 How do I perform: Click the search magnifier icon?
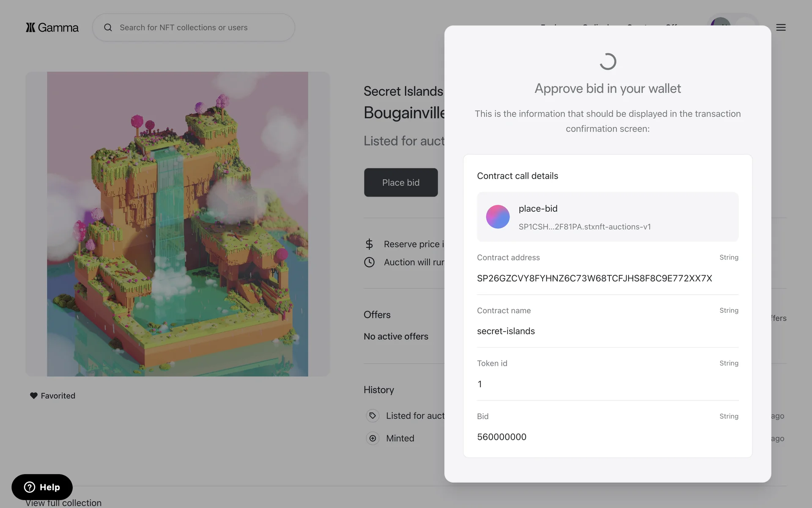tap(108, 28)
